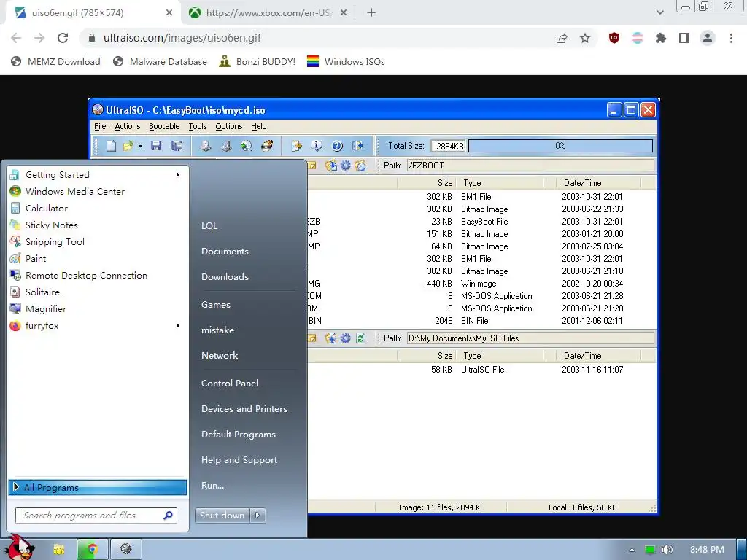Click the taskbar clock showing 8:48 PM
Viewport: 747px width, 560px height.
click(x=707, y=550)
